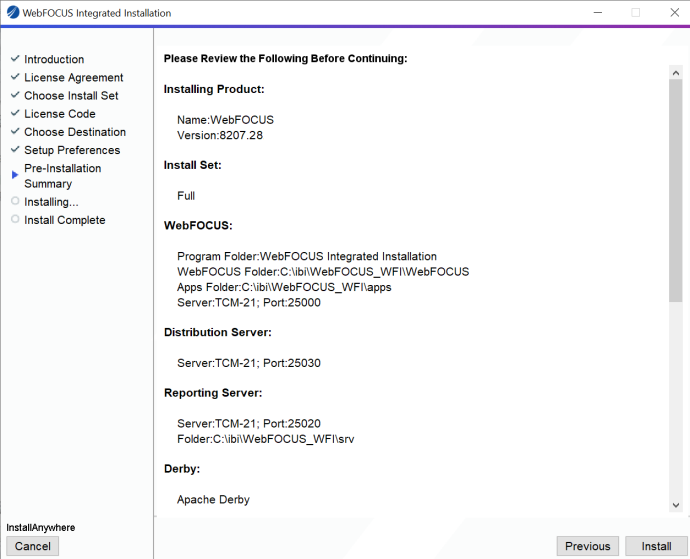
Task: Click the blue arrow beside Pre-Installation Summary
Action: coord(15,175)
